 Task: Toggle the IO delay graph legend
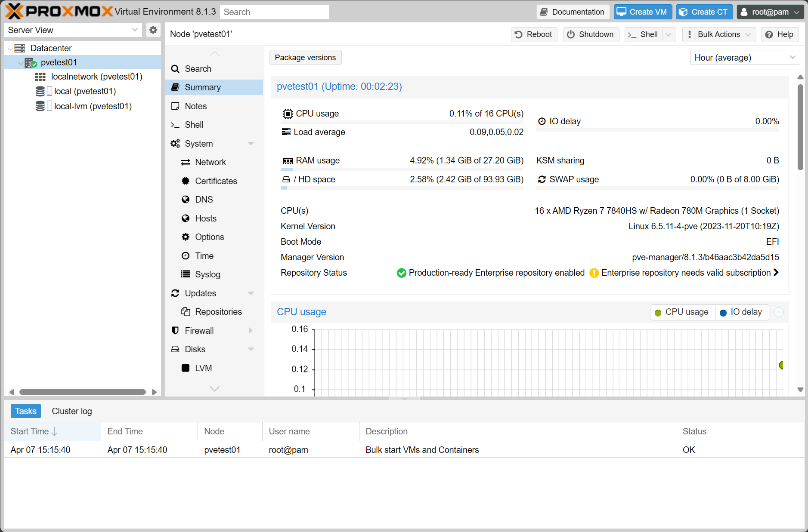741,312
